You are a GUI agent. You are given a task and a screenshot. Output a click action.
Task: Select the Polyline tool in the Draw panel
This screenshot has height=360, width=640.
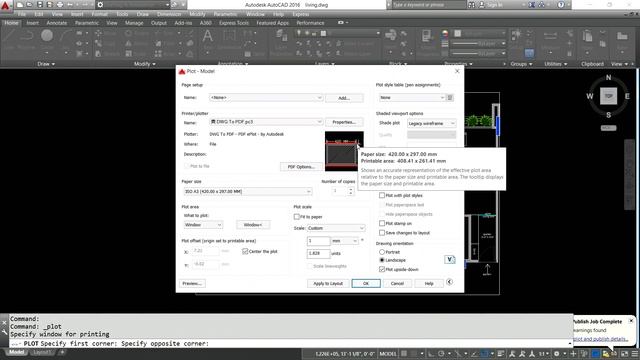click(27, 36)
